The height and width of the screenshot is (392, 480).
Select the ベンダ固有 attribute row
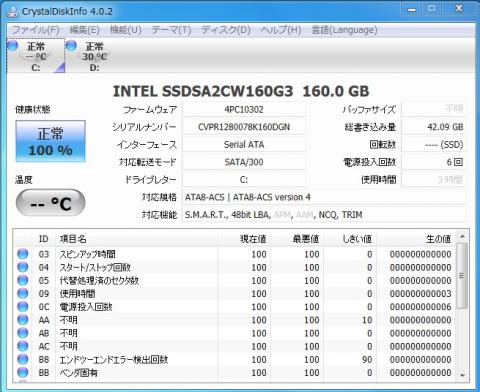pos(235,373)
